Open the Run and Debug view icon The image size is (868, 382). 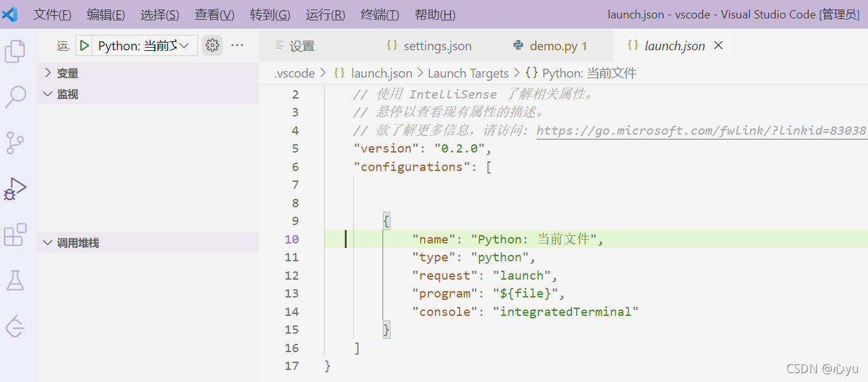tap(15, 189)
